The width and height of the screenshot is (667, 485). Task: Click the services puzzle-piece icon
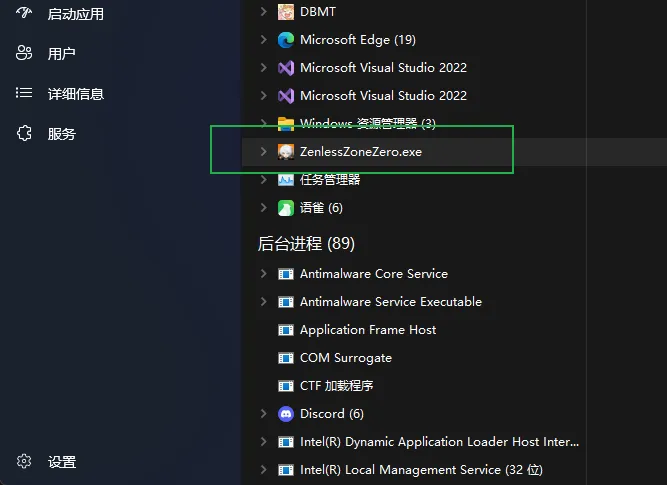pos(24,133)
